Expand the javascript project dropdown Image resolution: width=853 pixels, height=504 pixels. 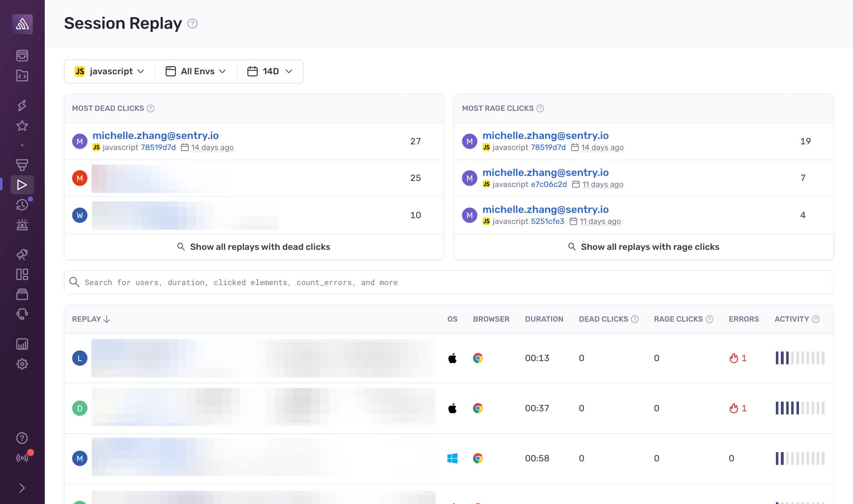[109, 71]
